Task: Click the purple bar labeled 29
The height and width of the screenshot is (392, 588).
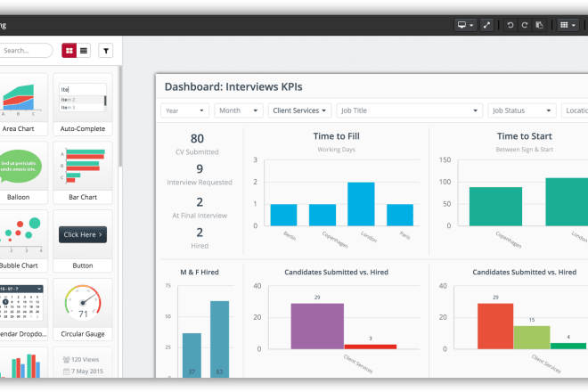Action: coord(317,326)
